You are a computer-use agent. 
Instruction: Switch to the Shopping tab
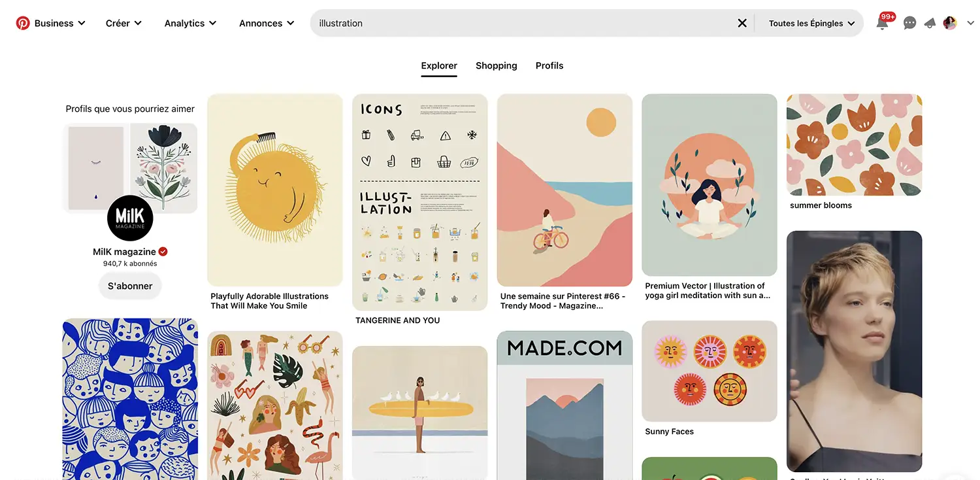(x=497, y=65)
